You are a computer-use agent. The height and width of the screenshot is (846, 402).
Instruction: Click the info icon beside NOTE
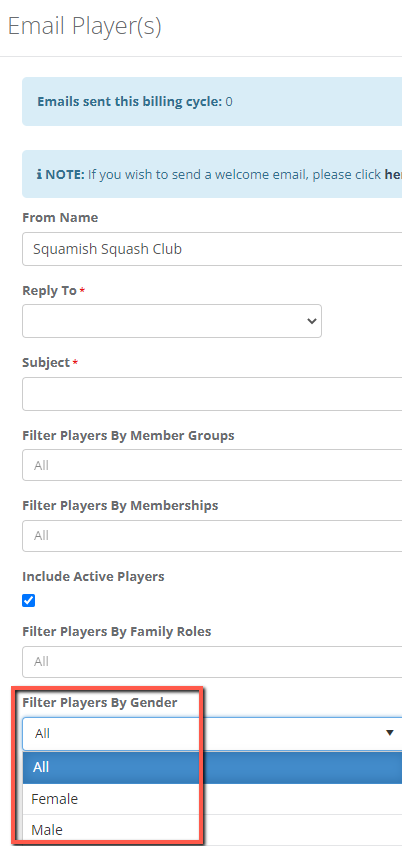tap(39, 175)
